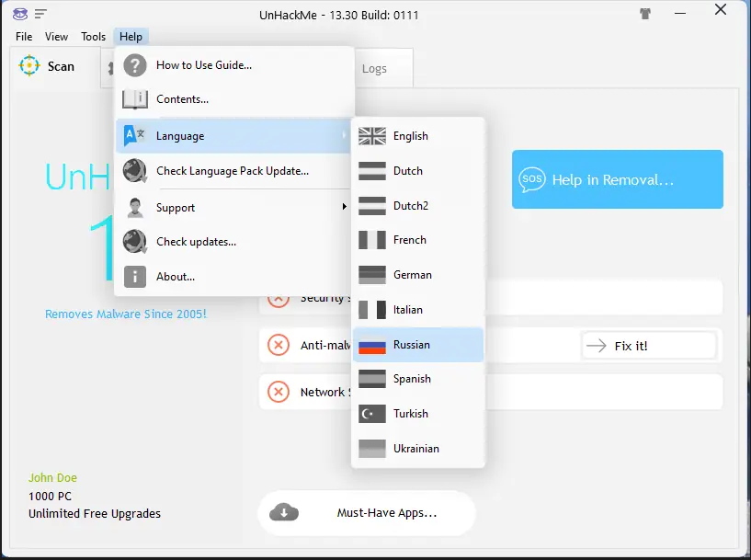751x560 pixels.
Task: Click the Must-Have Apps... button
Action: click(x=367, y=512)
